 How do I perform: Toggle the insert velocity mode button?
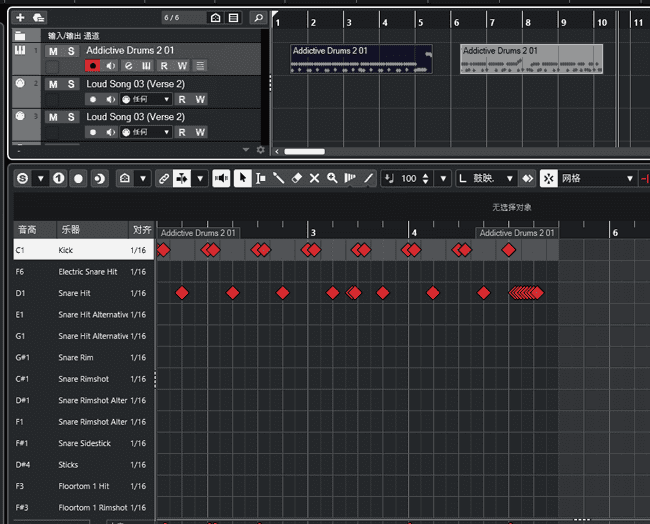point(389,179)
